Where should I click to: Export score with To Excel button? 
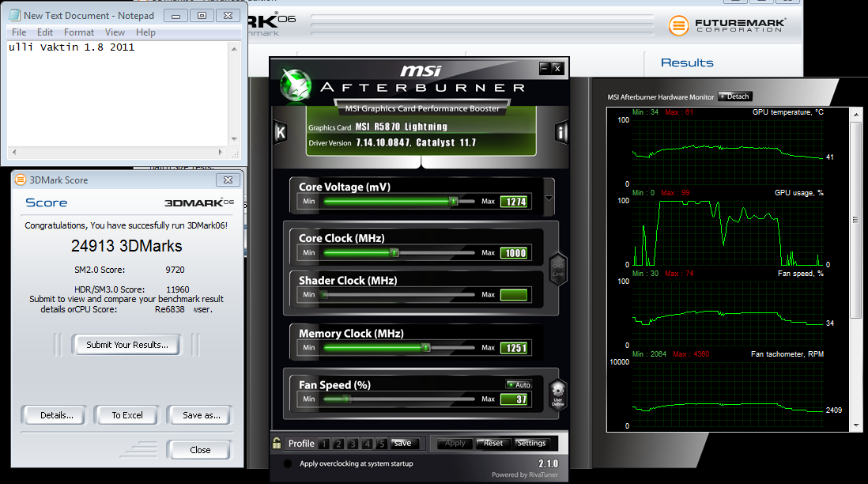[127, 415]
